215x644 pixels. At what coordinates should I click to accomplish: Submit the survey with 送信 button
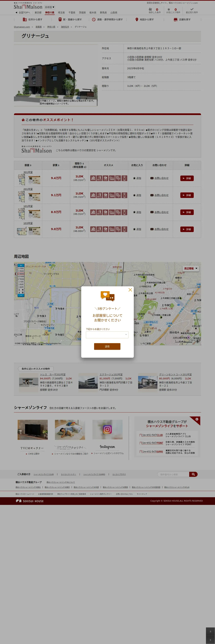click(x=107, y=346)
